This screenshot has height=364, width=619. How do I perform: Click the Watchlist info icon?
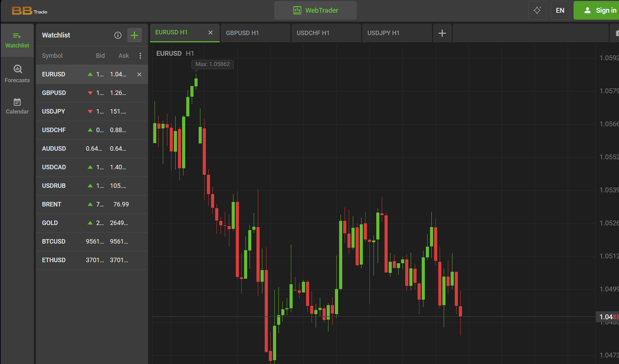pos(118,35)
